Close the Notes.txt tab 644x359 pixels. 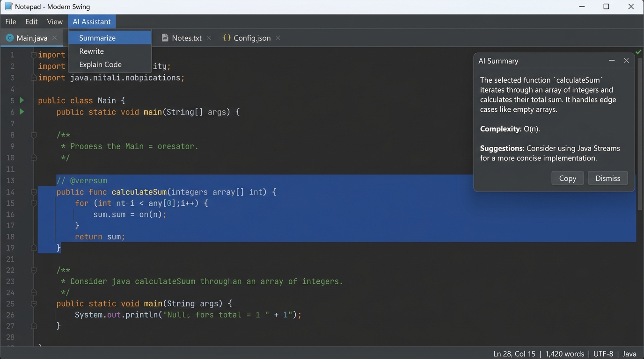(209, 38)
